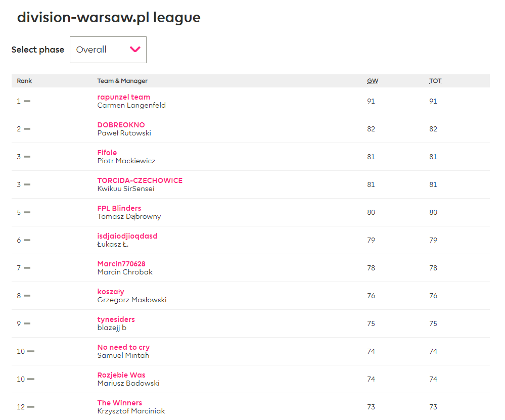This screenshot has height=420, width=505.
Task: Click Rozjebie Was team link
Action: click(x=121, y=375)
